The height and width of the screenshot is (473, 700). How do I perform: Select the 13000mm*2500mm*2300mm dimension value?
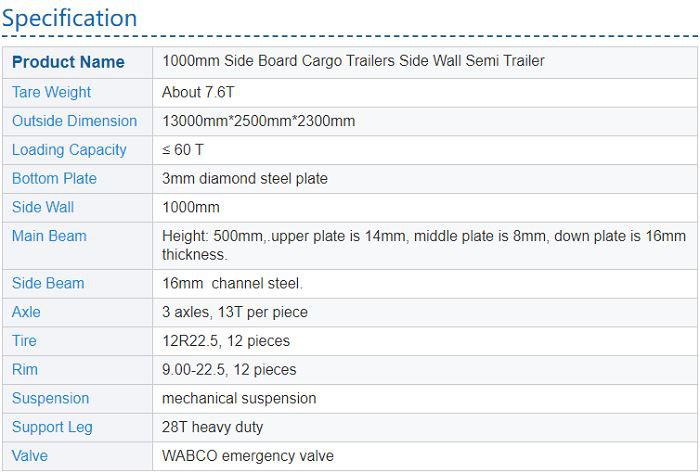(258, 121)
